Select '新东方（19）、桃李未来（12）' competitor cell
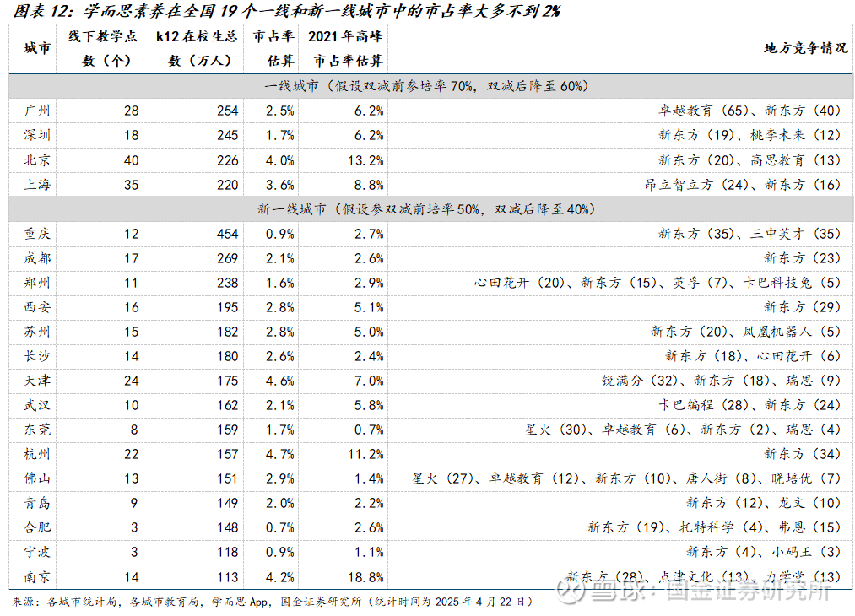 [x=749, y=135]
